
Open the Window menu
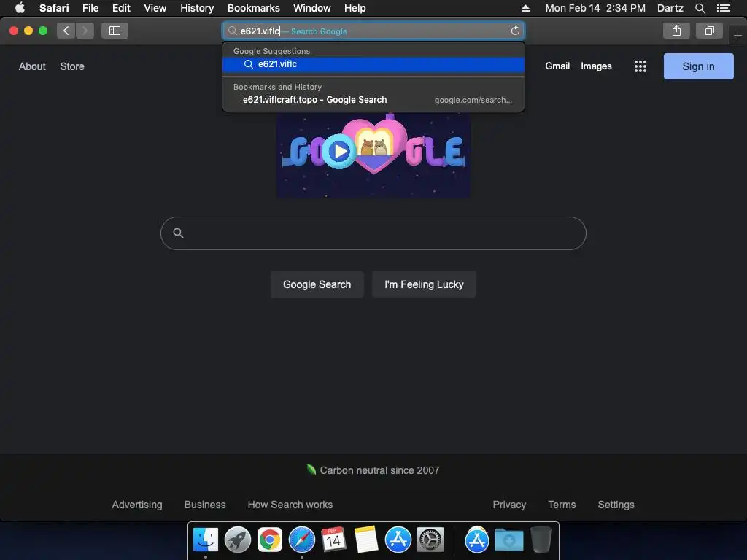tap(312, 8)
